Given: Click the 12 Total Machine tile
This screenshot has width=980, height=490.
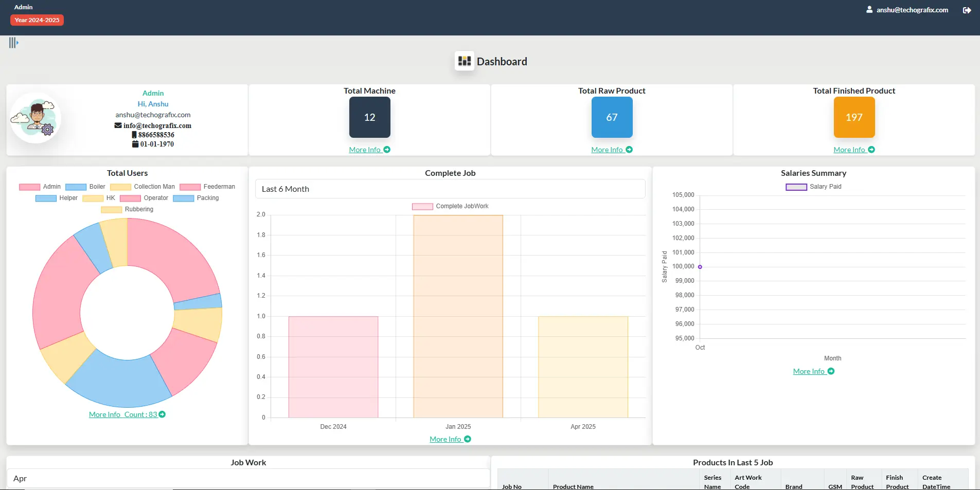Looking at the screenshot, I should coord(369,117).
